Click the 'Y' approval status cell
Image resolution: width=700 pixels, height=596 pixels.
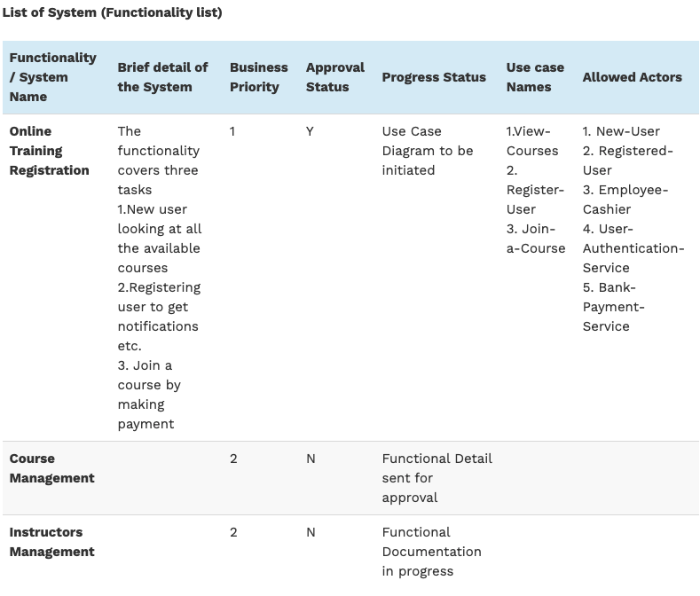tap(311, 131)
